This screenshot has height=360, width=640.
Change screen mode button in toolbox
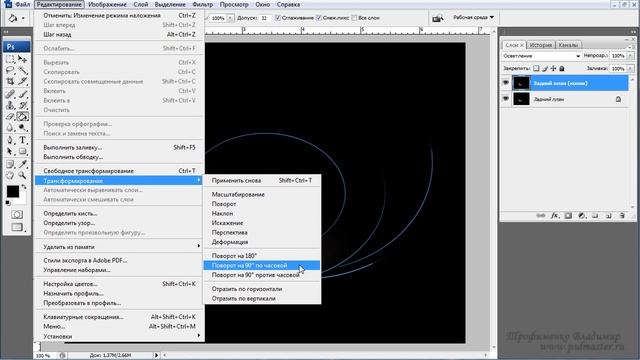(17, 227)
